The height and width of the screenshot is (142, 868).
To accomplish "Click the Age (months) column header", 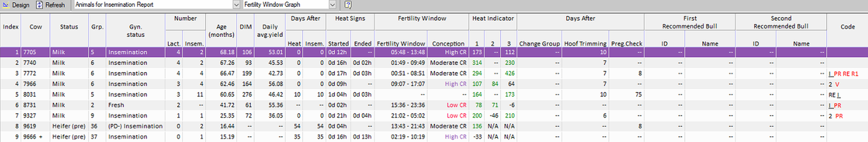I will click(x=221, y=30).
